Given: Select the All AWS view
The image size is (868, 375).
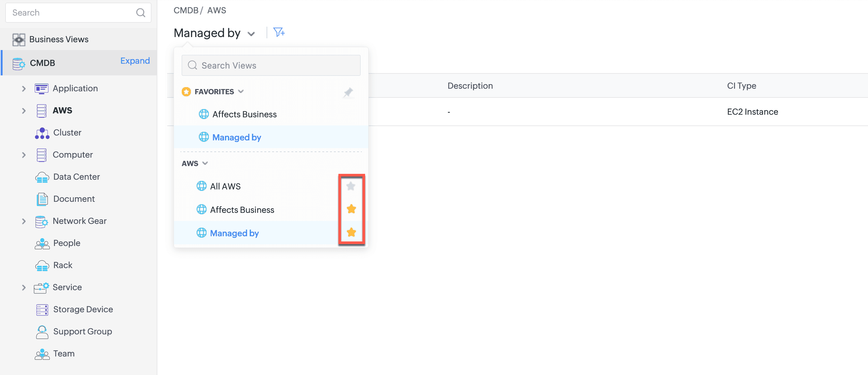Looking at the screenshot, I should [225, 186].
